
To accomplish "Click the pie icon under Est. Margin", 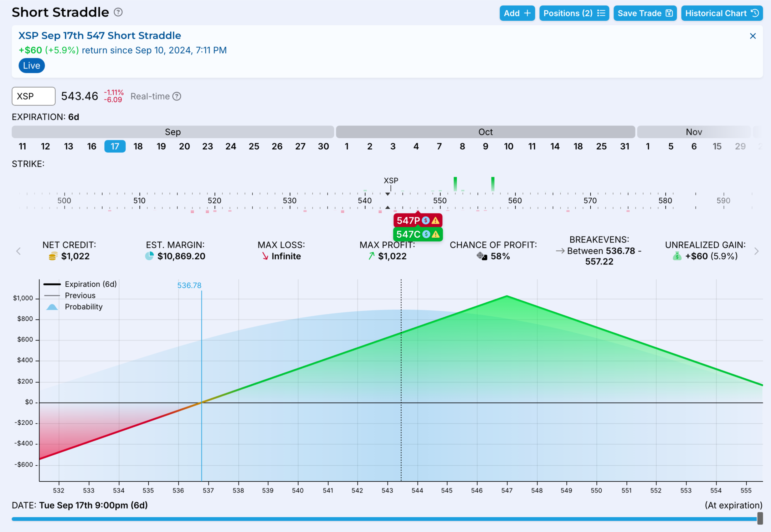I will pos(149,256).
